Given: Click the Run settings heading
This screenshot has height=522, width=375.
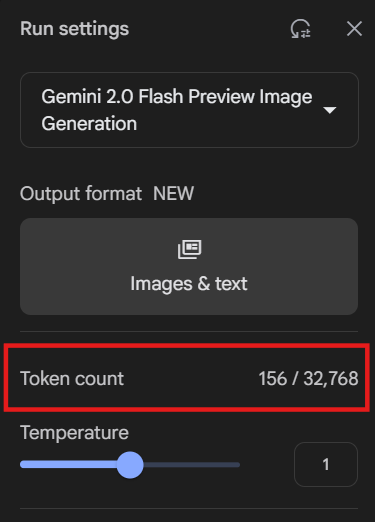Looking at the screenshot, I should pos(74,29).
